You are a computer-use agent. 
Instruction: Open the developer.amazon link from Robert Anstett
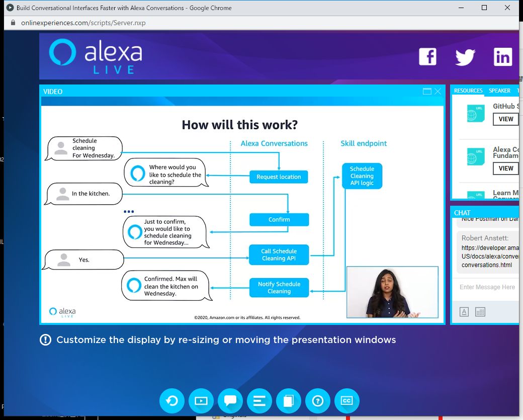(x=490, y=256)
